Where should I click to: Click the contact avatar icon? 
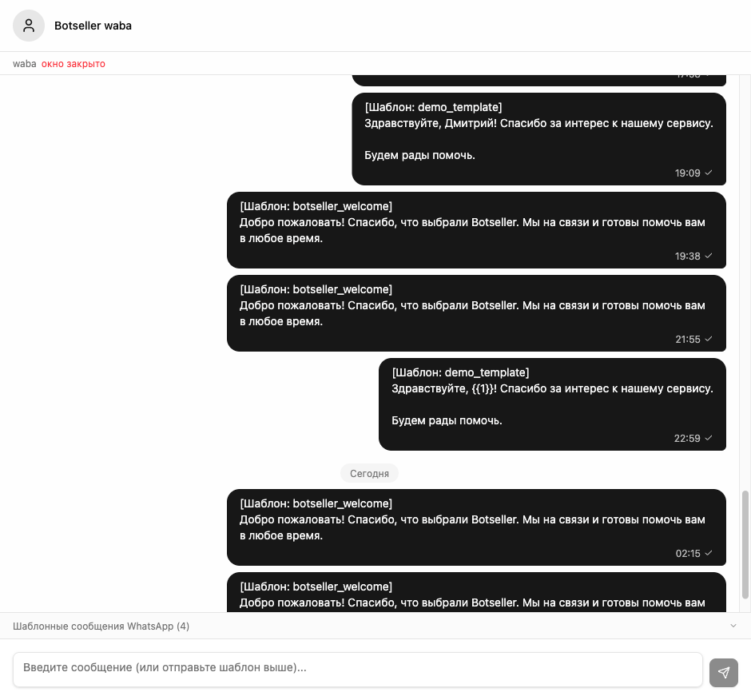click(x=28, y=26)
